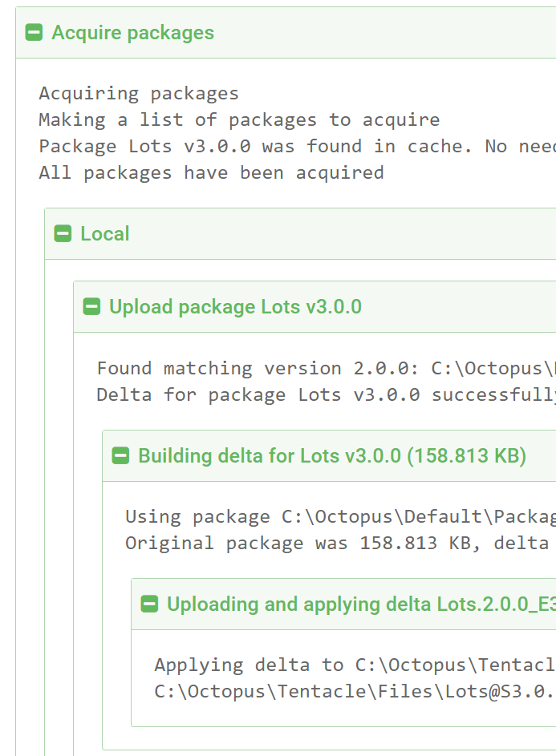Viewport: 556px width, 756px height.
Task: Open the Acquire packages heading
Action: coord(132,33)
